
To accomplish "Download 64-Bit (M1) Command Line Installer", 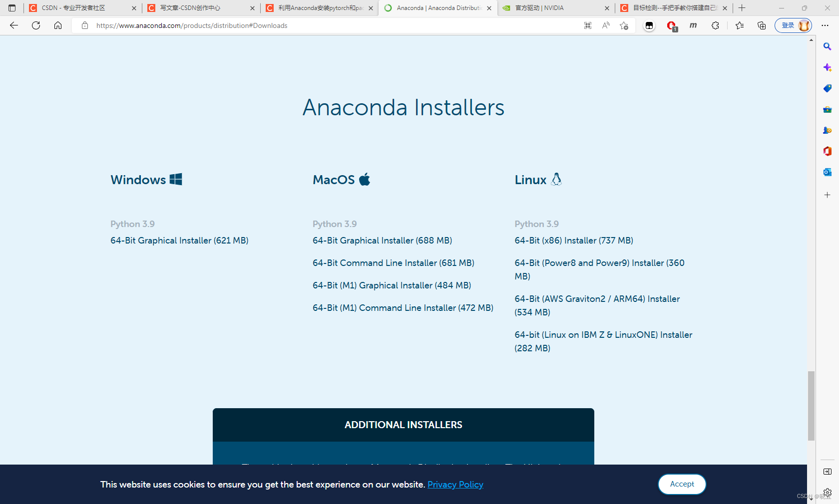I will pyautogui.click(x=403, y=308).
